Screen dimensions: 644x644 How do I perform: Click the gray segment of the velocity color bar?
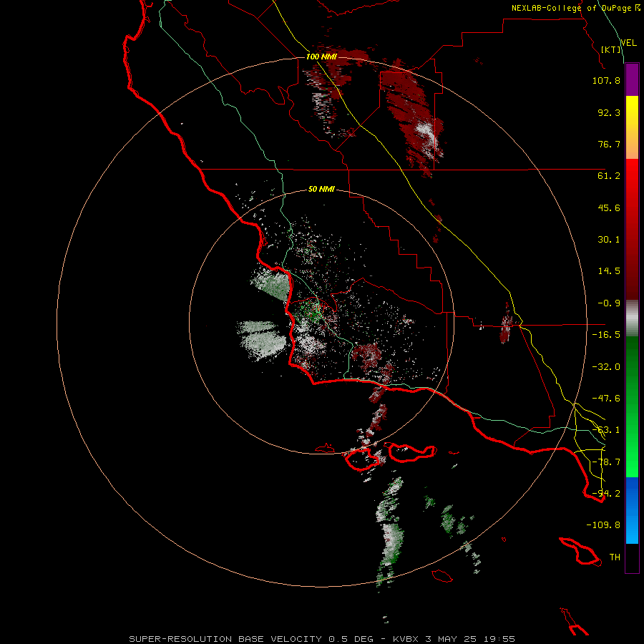tap(632, 318)
